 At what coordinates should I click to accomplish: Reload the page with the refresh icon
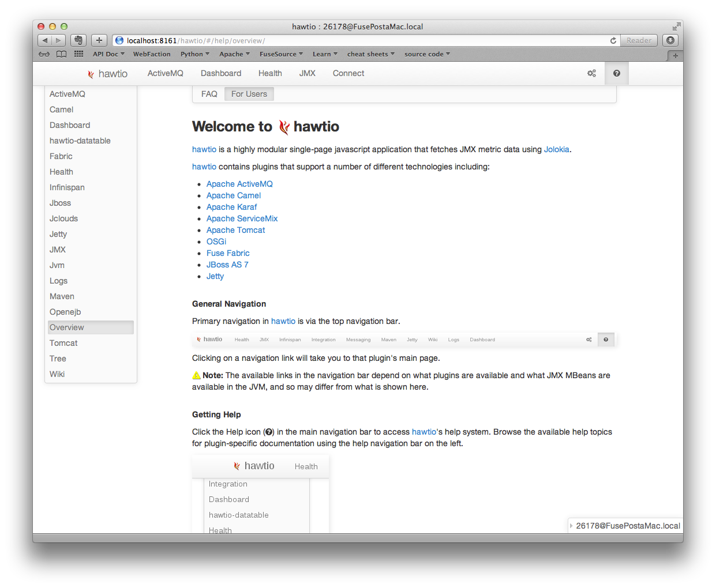[x=613, y=40]
